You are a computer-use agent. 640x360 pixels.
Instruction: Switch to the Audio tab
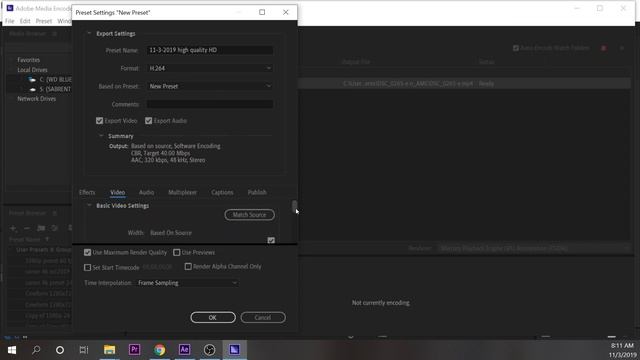pos(147,192)
